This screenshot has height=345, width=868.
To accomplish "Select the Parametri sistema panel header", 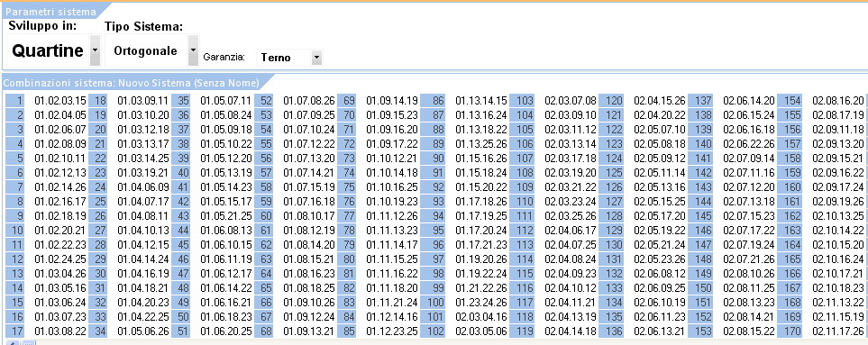I will [x=51, y=12].
